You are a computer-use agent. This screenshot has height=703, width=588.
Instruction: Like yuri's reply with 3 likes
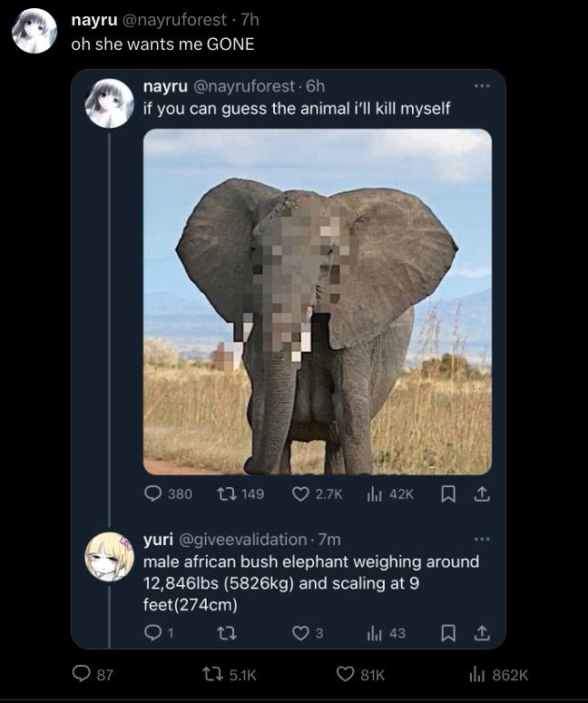(x=308, y=632)
